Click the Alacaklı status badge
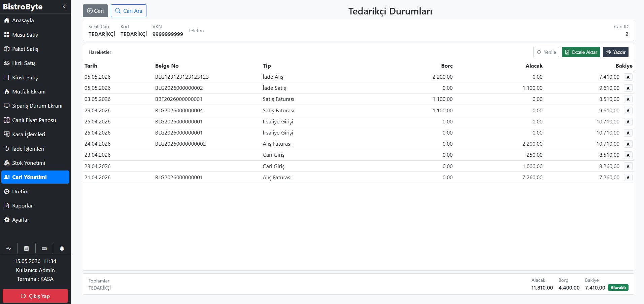Screen dimensions: 644x304 point(618,288)
